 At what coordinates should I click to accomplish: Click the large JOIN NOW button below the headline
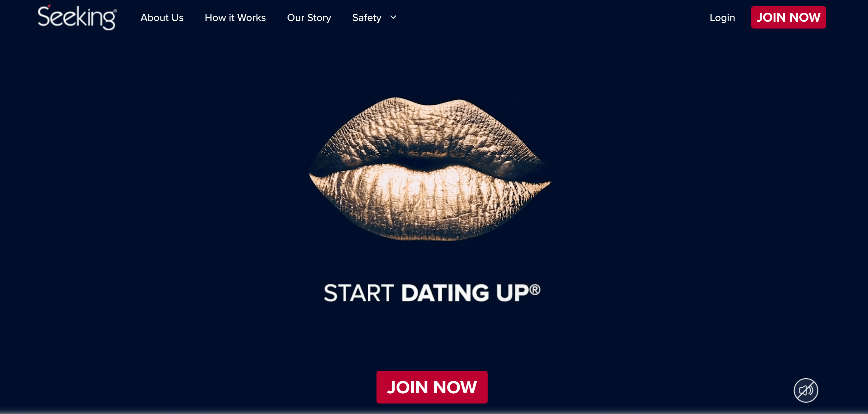[x=432, y=387]
